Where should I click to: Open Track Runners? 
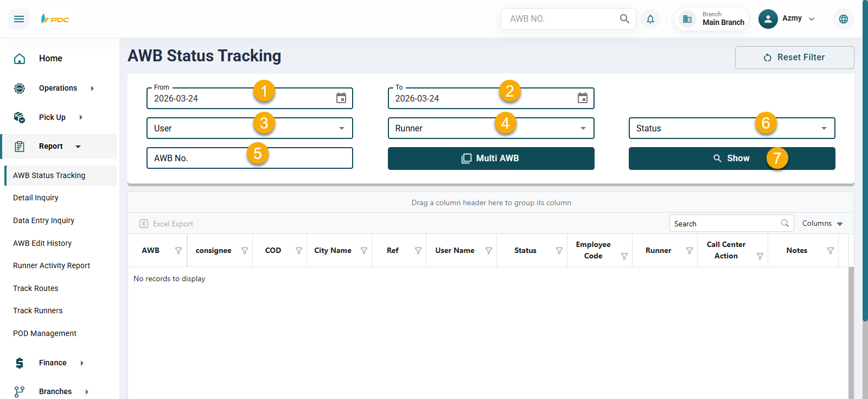[x=38, y=311]
